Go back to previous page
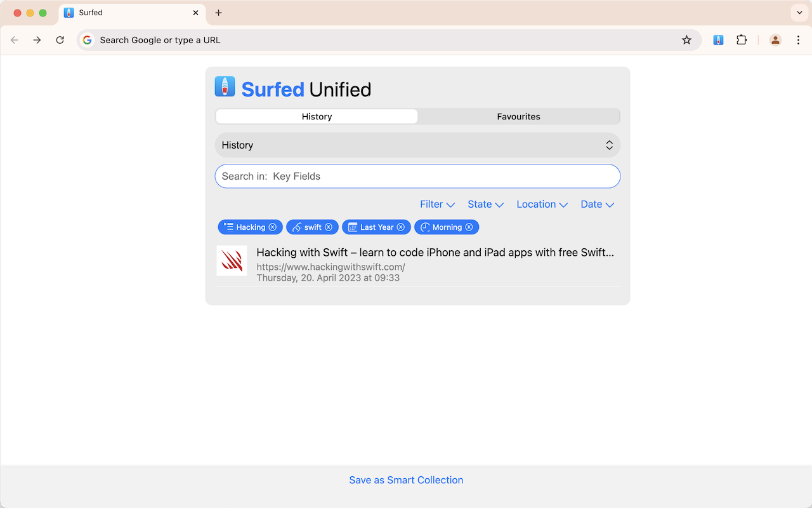The image size is (812, 508). tap(14, 40)
